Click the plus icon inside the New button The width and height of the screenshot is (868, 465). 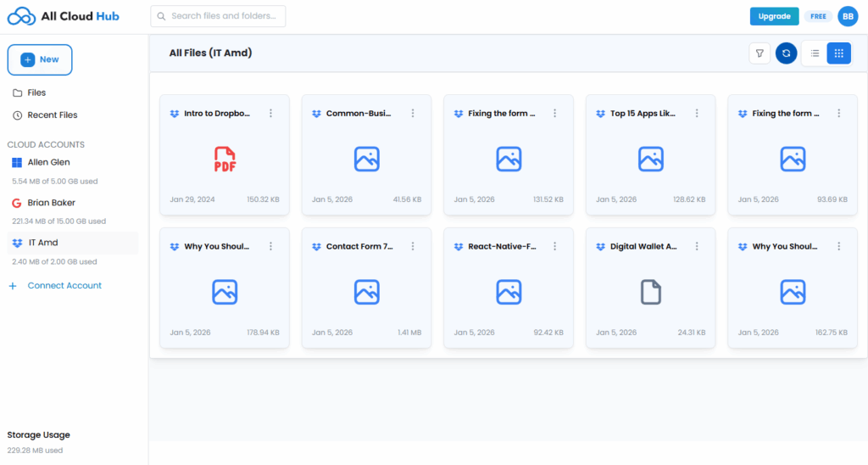coord(28,60)
